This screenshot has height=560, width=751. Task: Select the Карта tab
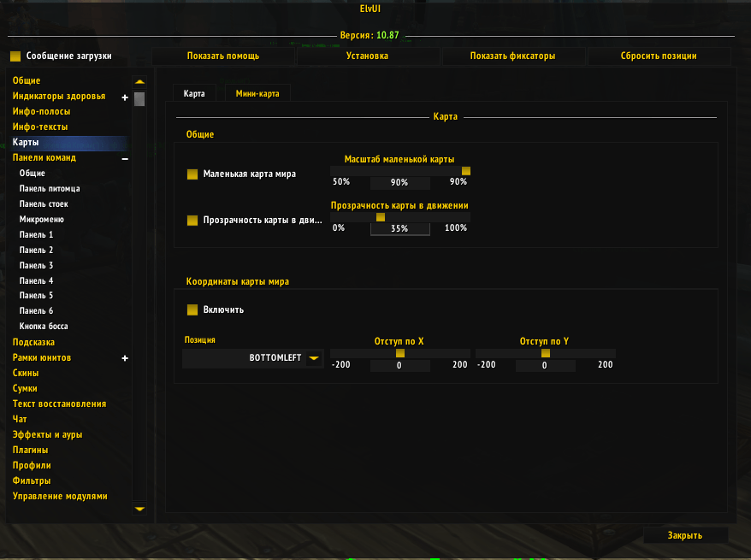[194, 94]
